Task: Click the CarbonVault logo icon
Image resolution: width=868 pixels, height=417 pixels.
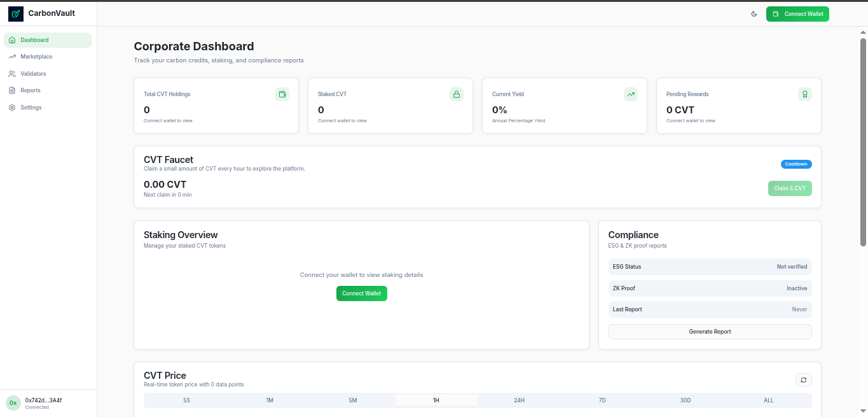Action: click(x=16, y=13)
